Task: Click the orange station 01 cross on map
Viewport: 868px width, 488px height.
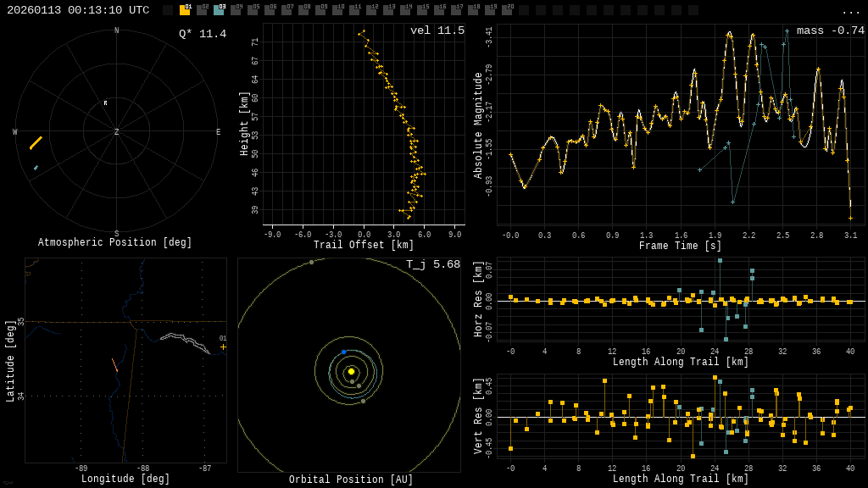Action: [x=223, y=347]
